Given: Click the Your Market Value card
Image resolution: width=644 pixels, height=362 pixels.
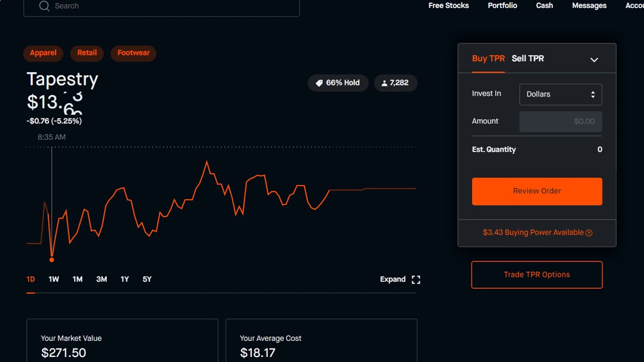Looking at the screenshot, I should (x=122, y=340).
